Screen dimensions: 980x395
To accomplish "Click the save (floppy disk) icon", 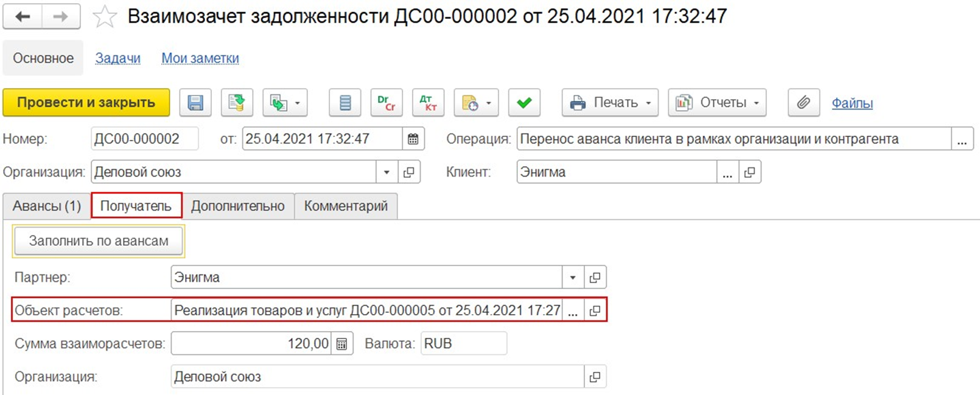I will pyautogui.click(x=195, y=103).
